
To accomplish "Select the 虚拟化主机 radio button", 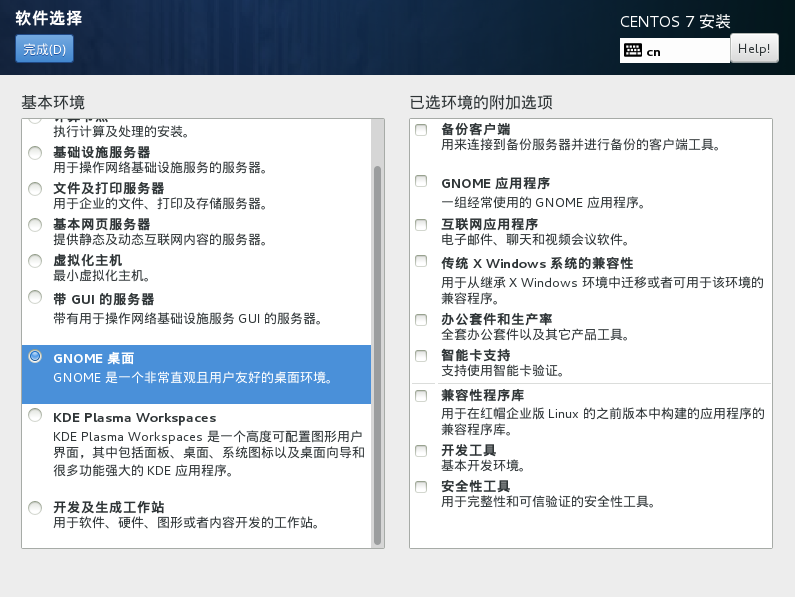I will (x=35, y=261).
